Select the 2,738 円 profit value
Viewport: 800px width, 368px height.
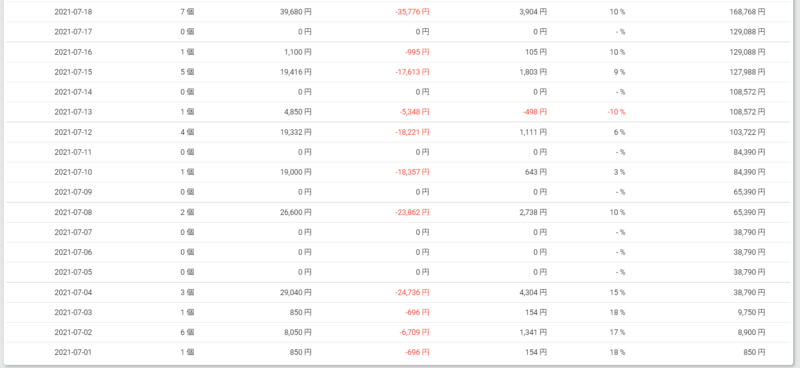click(533, 212)
